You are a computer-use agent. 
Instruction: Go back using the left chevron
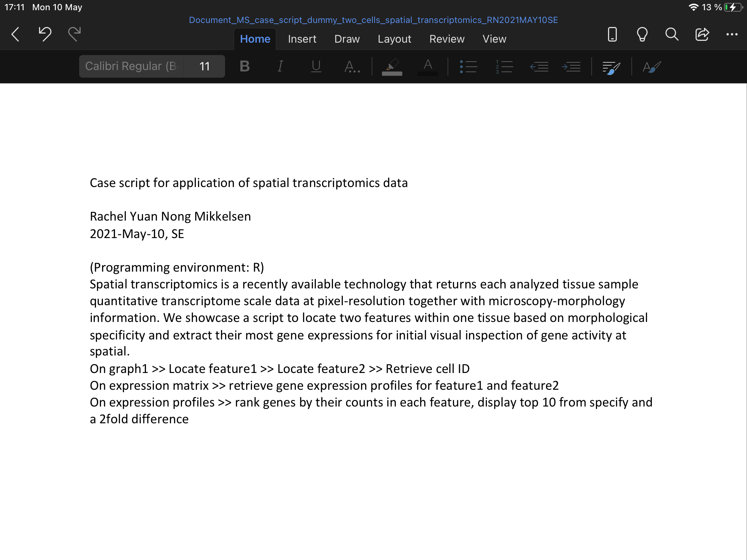click(15, 34)
